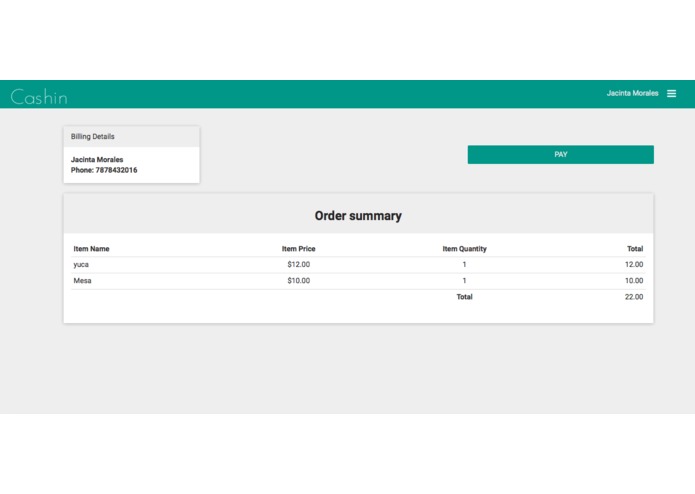Click the Item Name column header

(x=91, y=249)
